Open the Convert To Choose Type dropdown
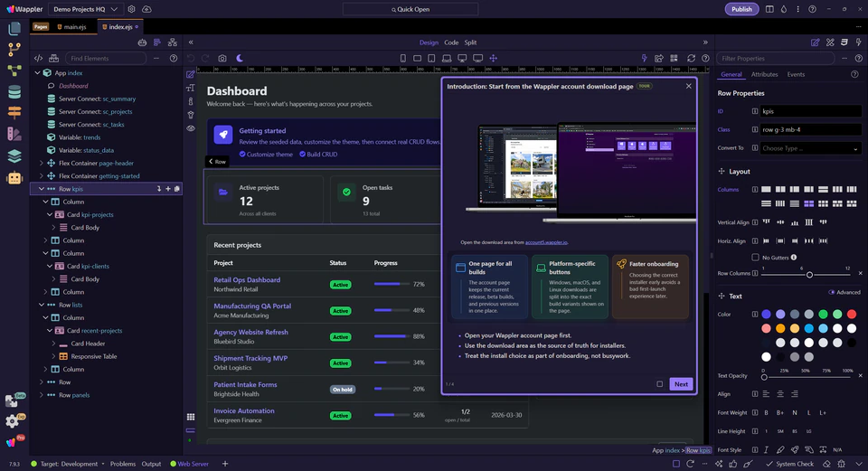The height and width of the screenshot is (471, 868). click(810, 148)
